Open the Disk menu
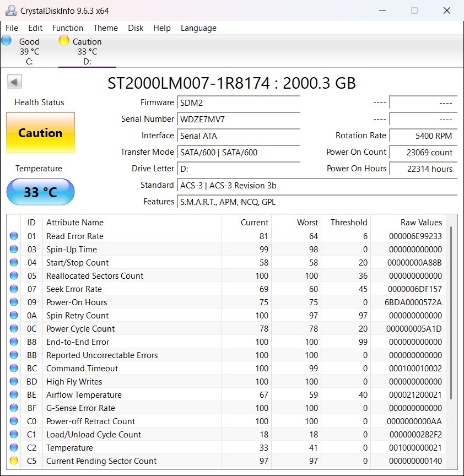464x476 pixels. tap(136, 28)
